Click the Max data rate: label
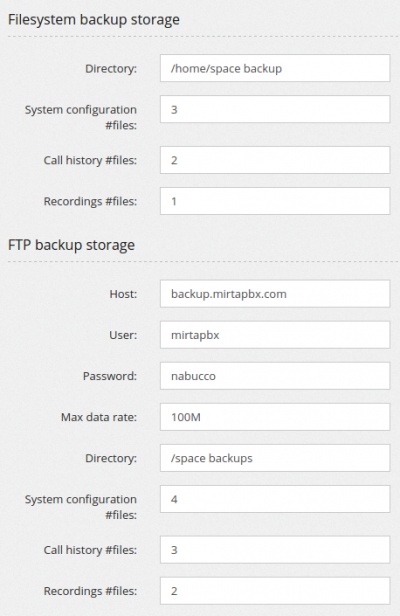Image resolution: width=400 pixels, height=616 pixels. (99, 417)
